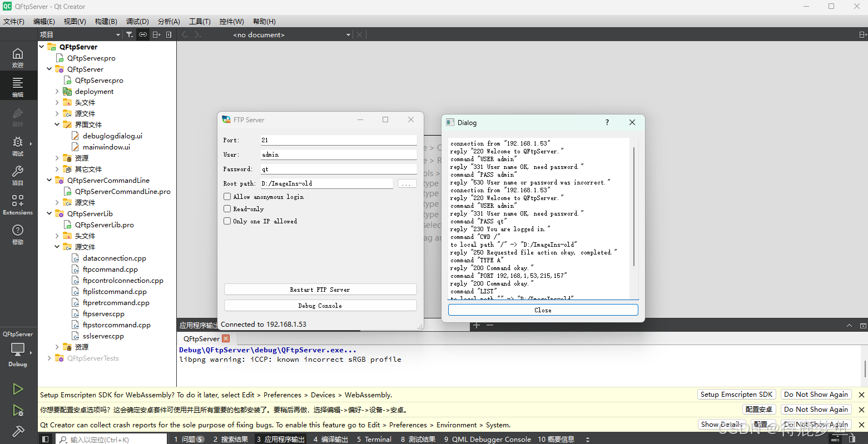Select dataconnection.cpp in project tree
Screen dimensions: 868x444
pos(114,258)
